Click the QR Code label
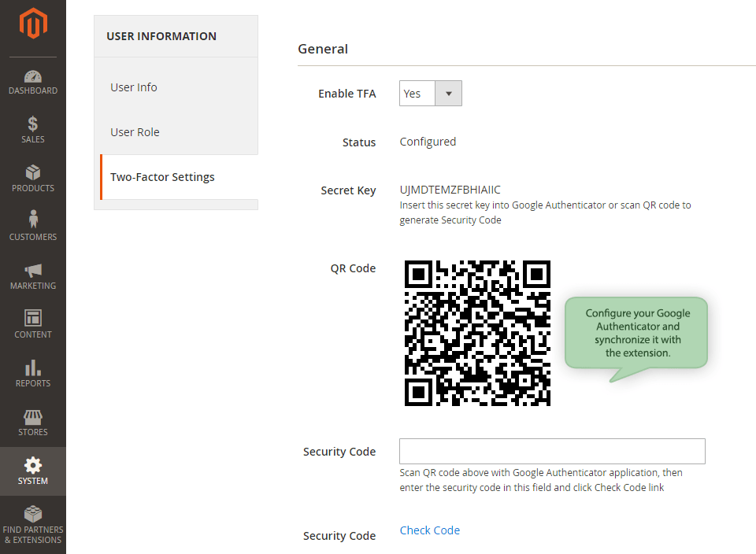 tap(353, 268)
